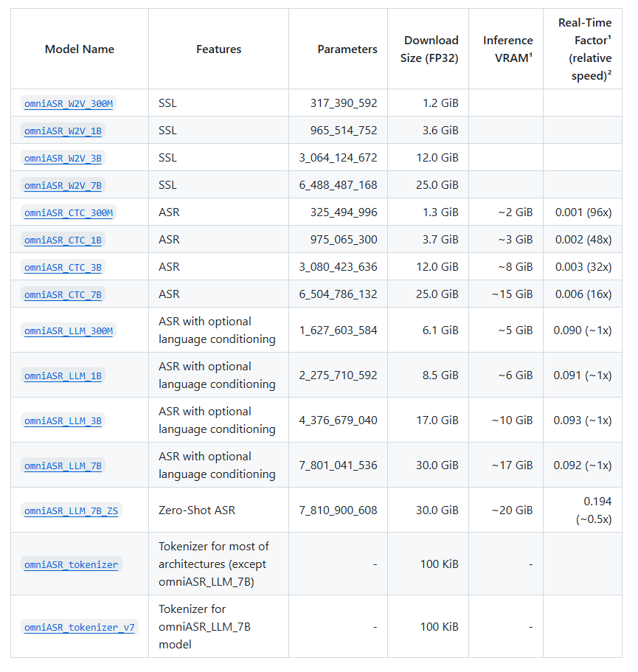
Task: Open the omniASR_CTC_300M link
Action: (x=69, y=213)
